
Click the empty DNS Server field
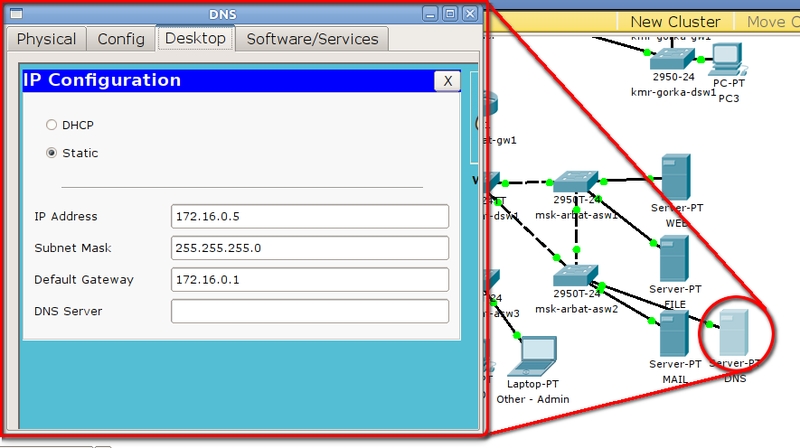click(309, 312)
